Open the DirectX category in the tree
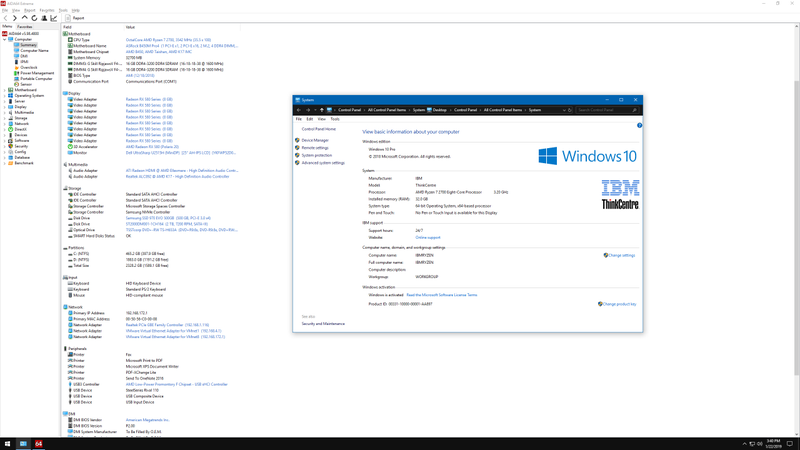The width and height of the screenshot is (800, 450). pyautogui.click(x=20, y=129)
